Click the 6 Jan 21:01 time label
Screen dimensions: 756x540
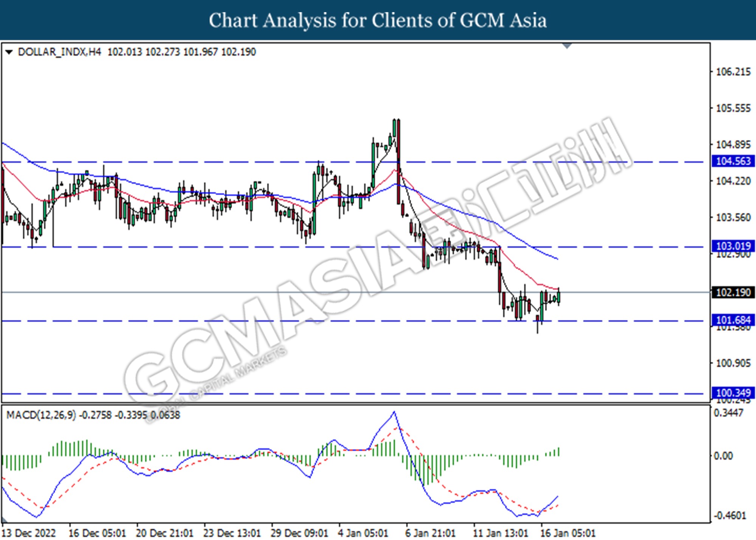pyautogui.click(x=431, y=533)
